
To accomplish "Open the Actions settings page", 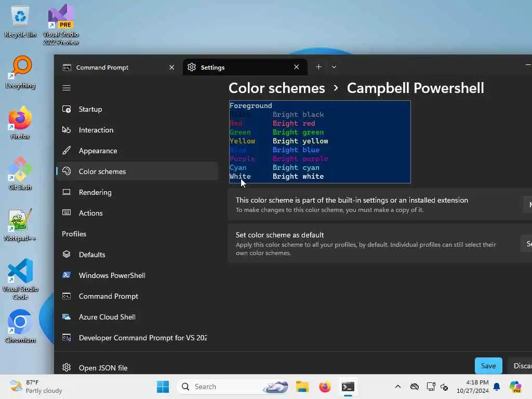I will click(x=137, y=213).
